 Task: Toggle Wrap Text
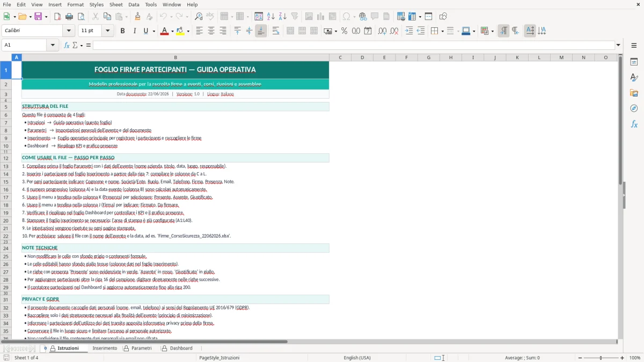276,31
